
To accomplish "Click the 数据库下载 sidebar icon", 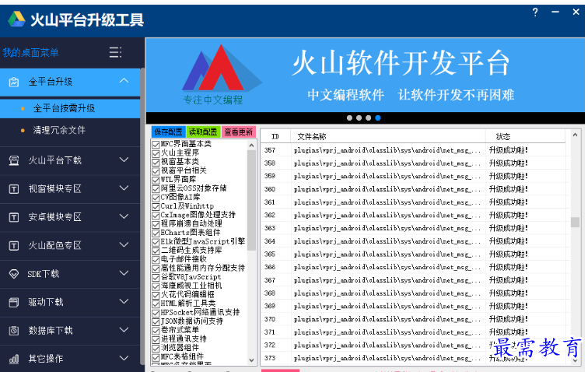I will click(x=14, y=331).
